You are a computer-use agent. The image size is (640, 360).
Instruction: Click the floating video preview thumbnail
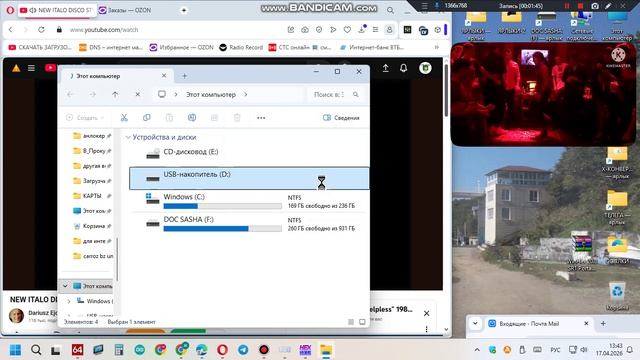[543, 94]
